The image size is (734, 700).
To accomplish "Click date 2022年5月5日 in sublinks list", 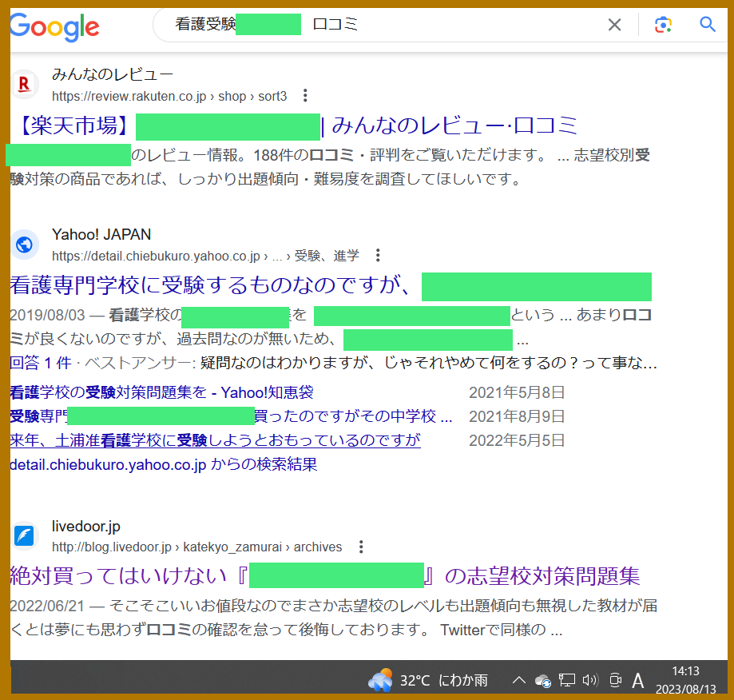I will (x=517, y=440).
